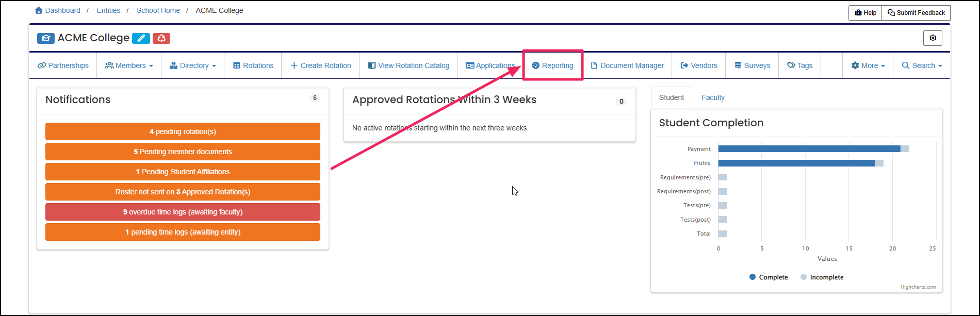Viewport: 980px width, 316px height.
Task: Click the graduation cap school icon
Action: 46,38
